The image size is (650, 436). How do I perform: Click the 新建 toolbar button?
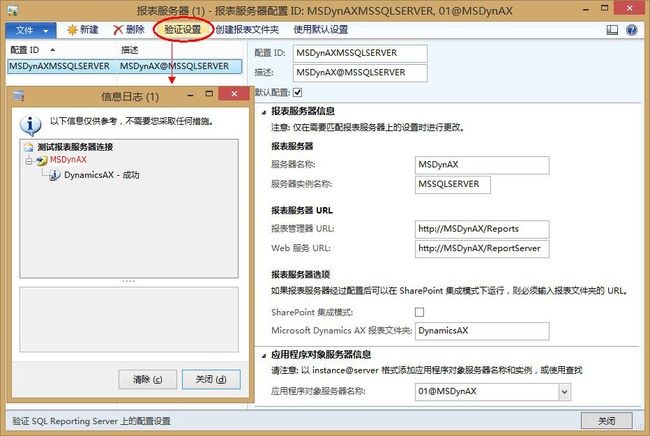83,29
